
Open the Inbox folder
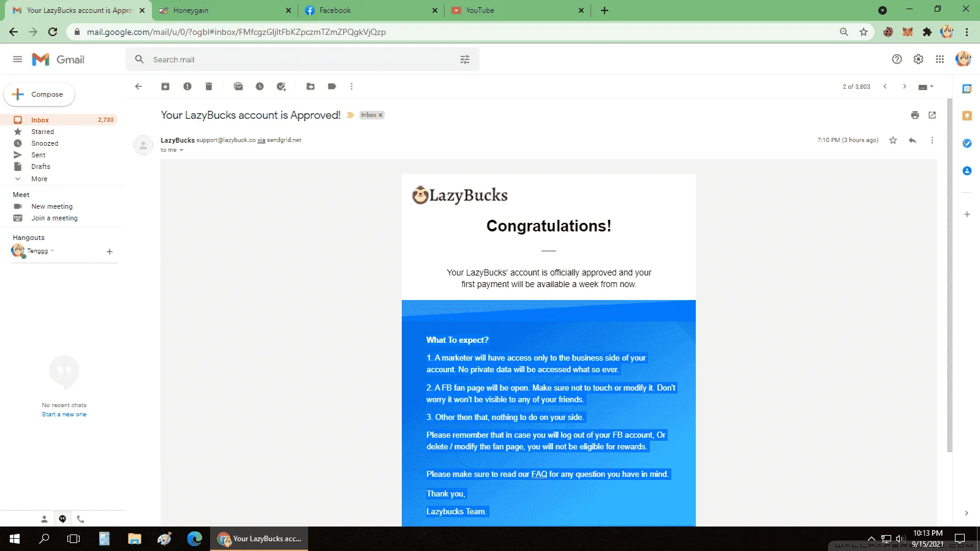[x=59, y=120]
